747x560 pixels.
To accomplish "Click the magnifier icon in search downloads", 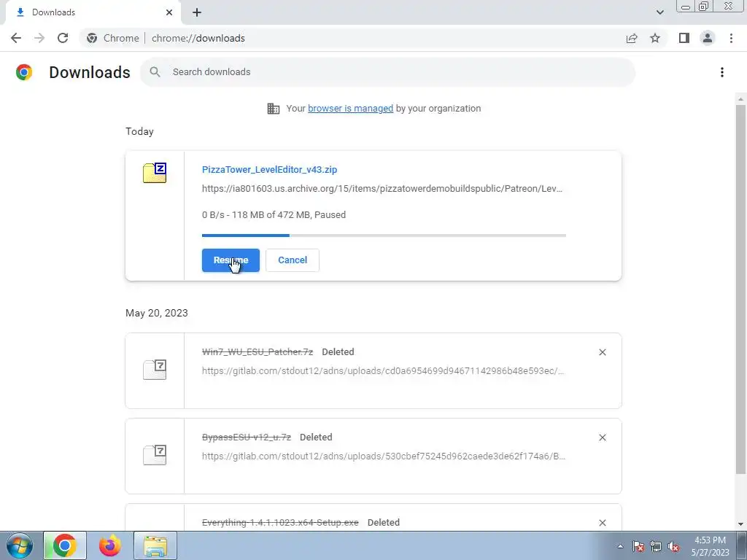I will pos(155,72).
